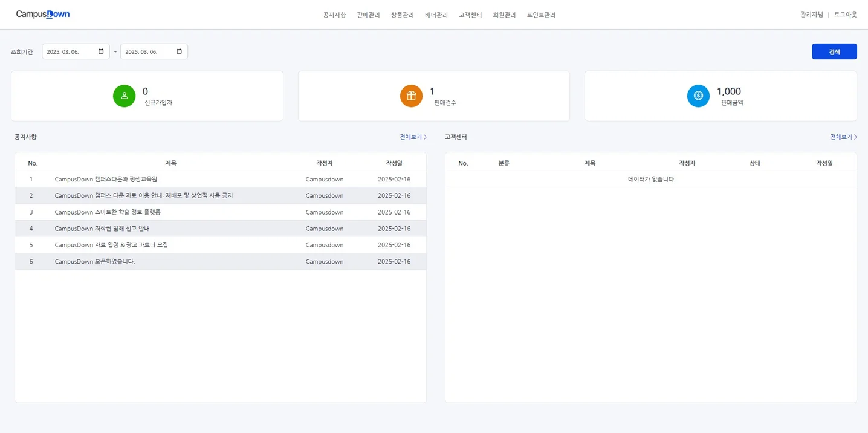868x433 pixels.
Task: Click the blue 검색 button
Action: coord(834,51)
